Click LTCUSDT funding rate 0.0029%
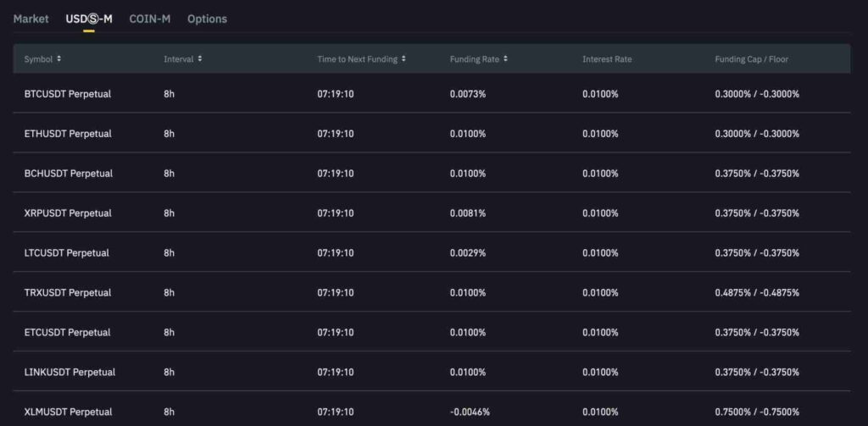Viewport: 868px width, 426px height. click(x=468, y=253)
